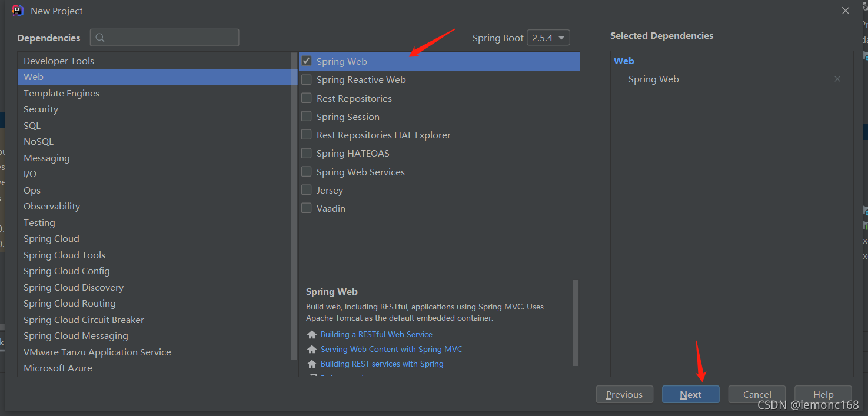Open Help for the wizard
The image size is (868, 416).
pos(823,394)
